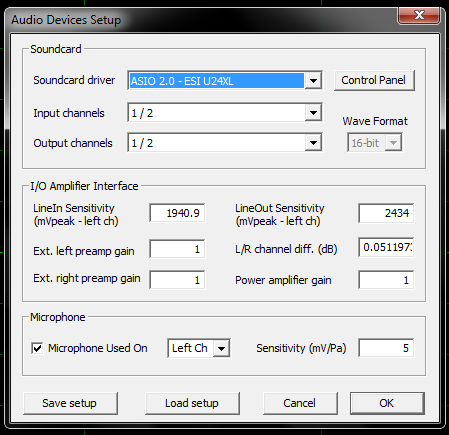Expand the Output channels dropdown
The image size is (449, 435).
313,143
